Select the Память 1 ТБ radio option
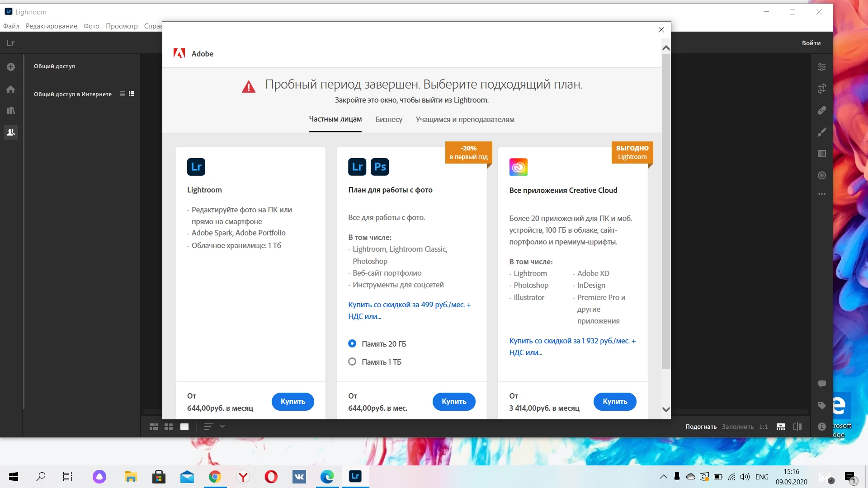 coord(352,361)
